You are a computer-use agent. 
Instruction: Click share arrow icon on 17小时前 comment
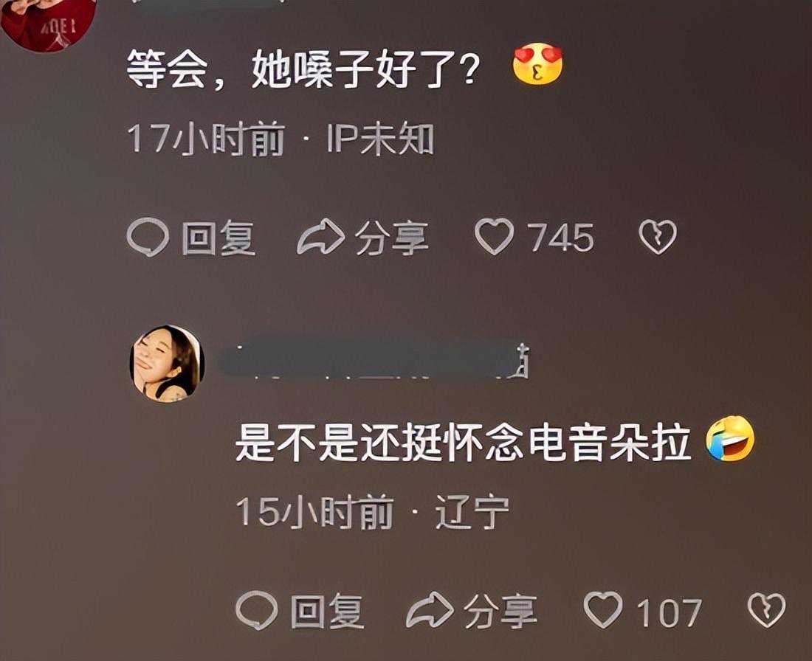(x=321, y=237)
